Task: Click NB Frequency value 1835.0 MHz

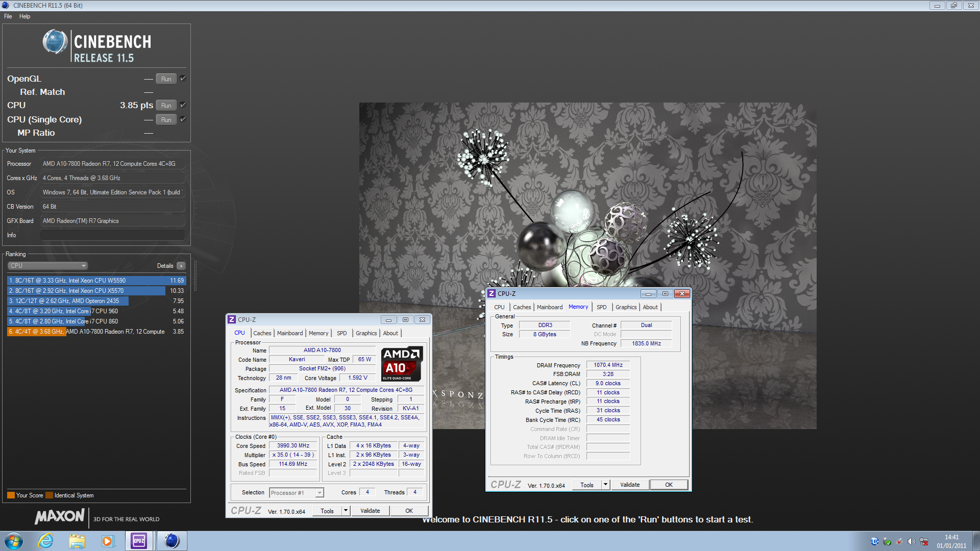Action: [x=646, y=343]
